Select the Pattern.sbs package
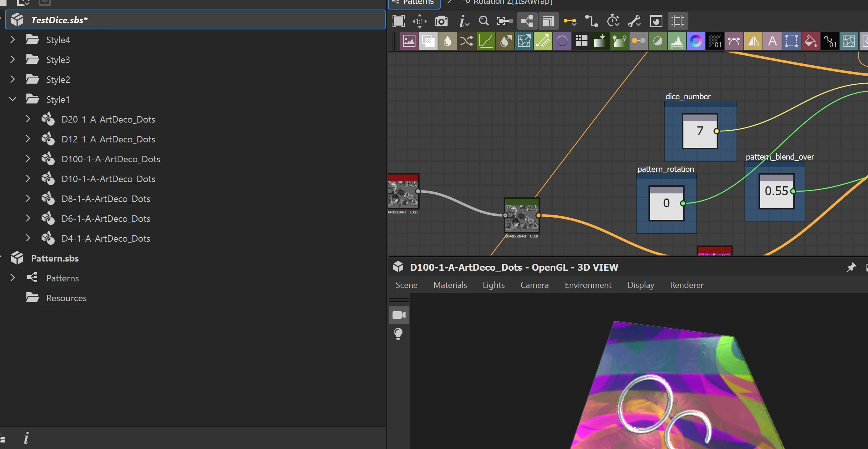The width and height of the screenshot is (868, 449). coord(55,258)
